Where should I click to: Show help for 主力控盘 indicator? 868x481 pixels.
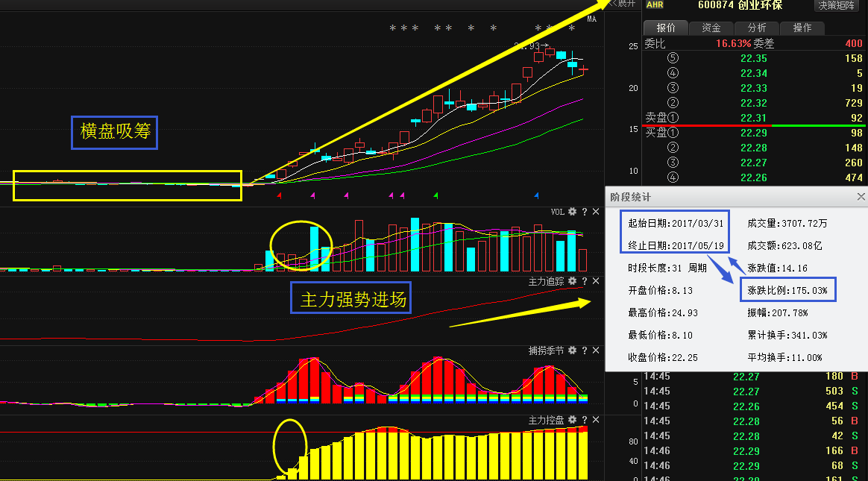tap(584, 420)
